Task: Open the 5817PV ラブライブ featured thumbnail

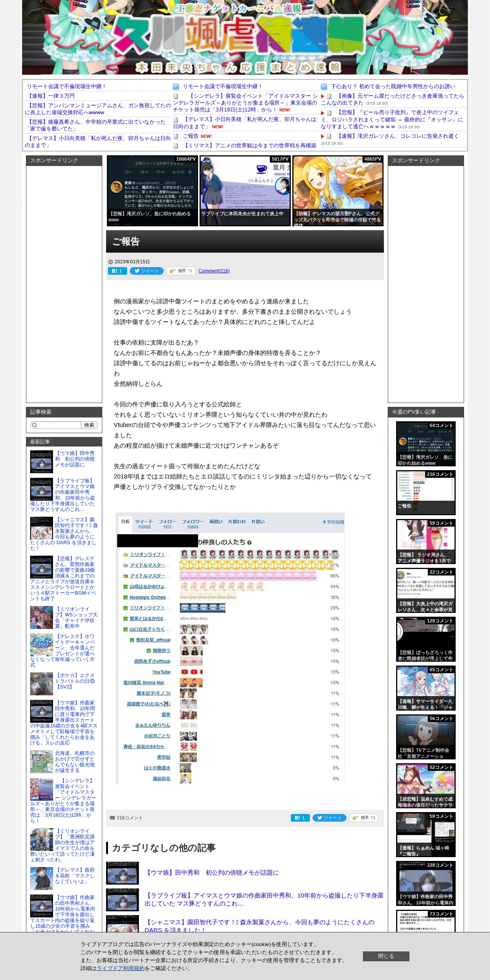Action: tap(245, 191)
